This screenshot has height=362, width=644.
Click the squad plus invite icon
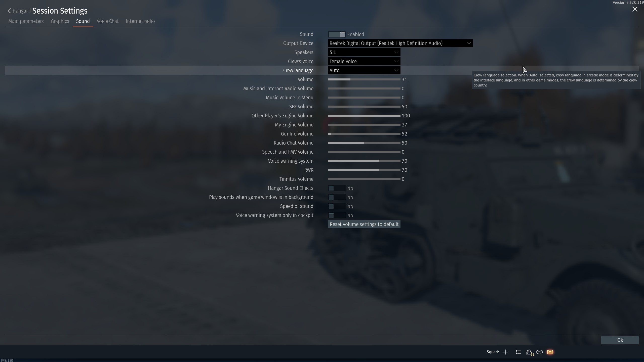[x=505, y=352]
